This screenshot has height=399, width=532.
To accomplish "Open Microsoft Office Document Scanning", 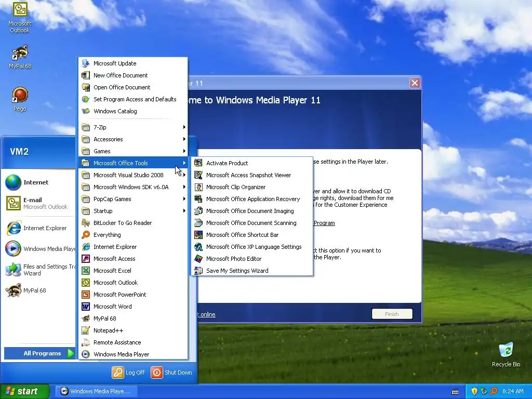I will 252,223.
